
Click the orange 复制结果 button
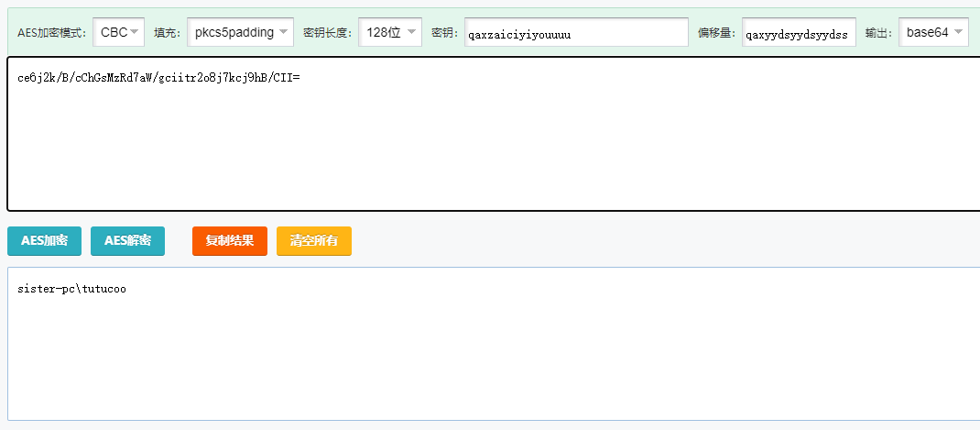click(230, 241)
